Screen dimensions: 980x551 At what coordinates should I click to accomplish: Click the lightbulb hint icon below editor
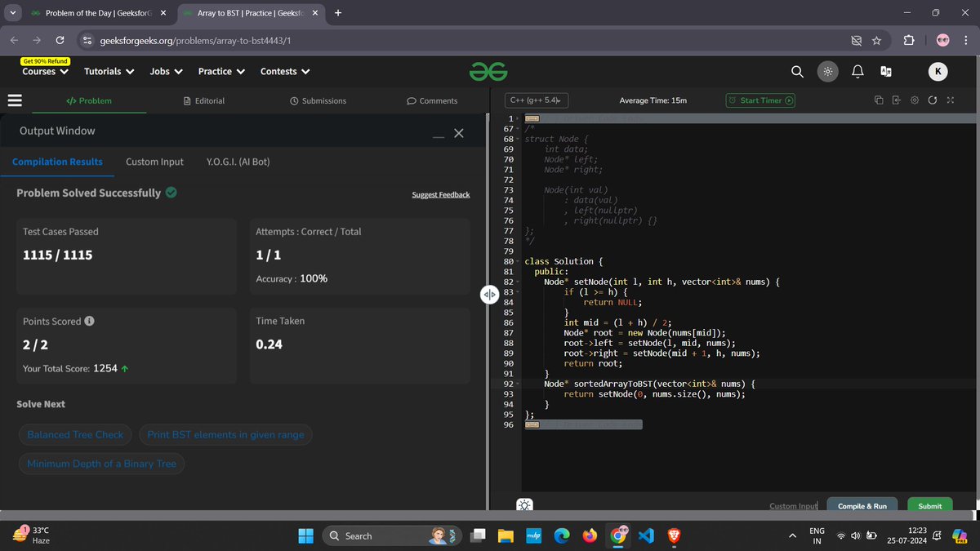pos(525,505)
